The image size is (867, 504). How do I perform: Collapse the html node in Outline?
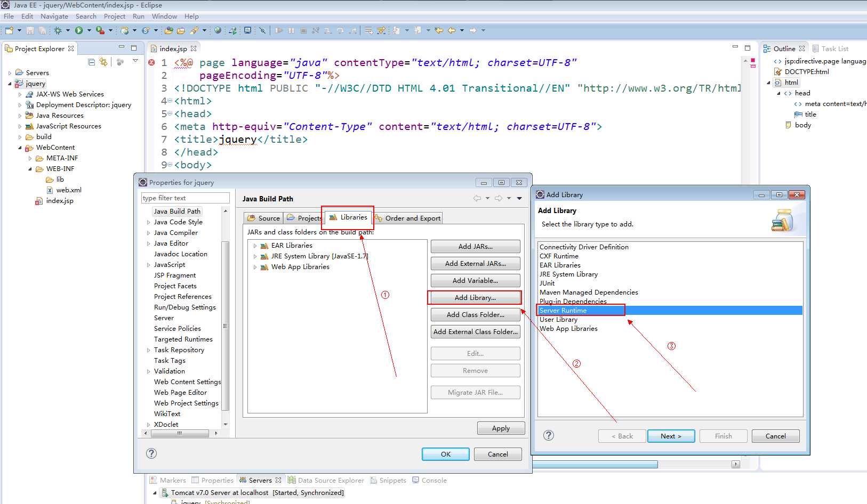point(768,83)
